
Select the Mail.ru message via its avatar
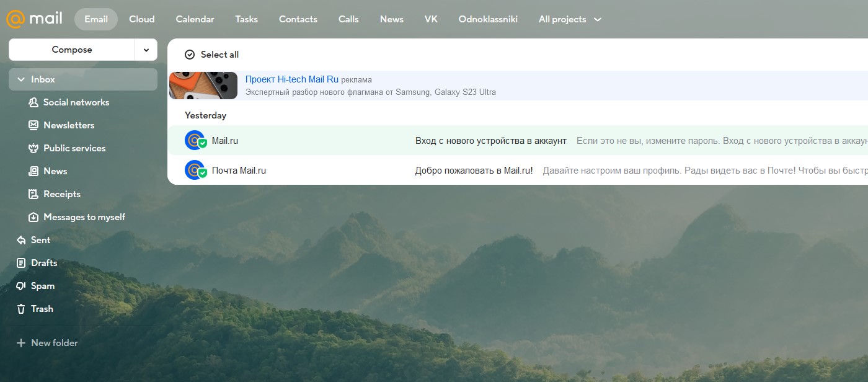point(195,140)
